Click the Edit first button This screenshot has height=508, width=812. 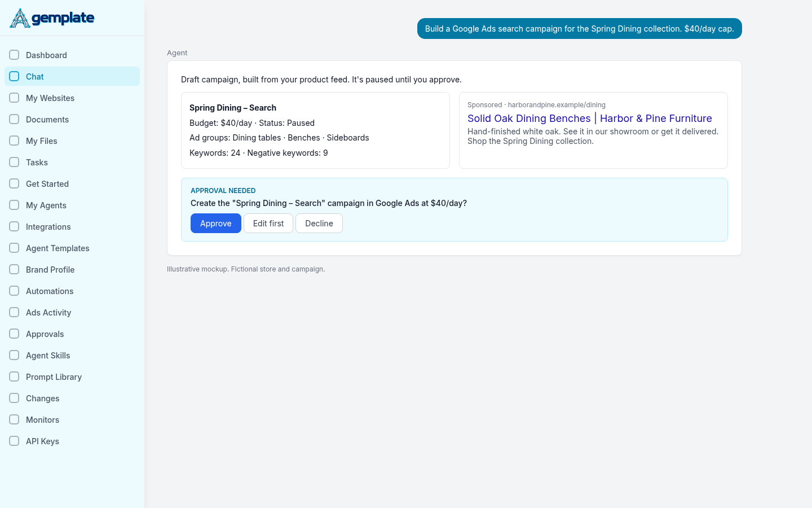click(x=268, y=223)
